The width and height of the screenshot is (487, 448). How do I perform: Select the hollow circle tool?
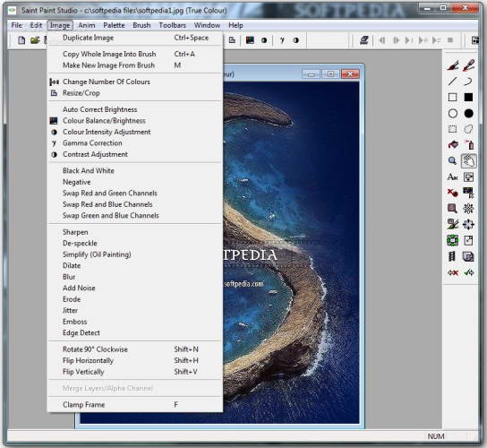click(452, 114)
